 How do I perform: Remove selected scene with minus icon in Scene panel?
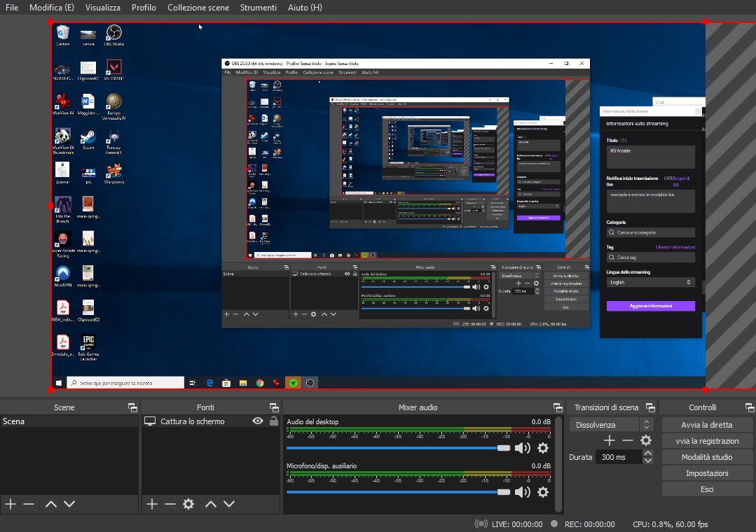pyautogui.click(x=29, y=504)
